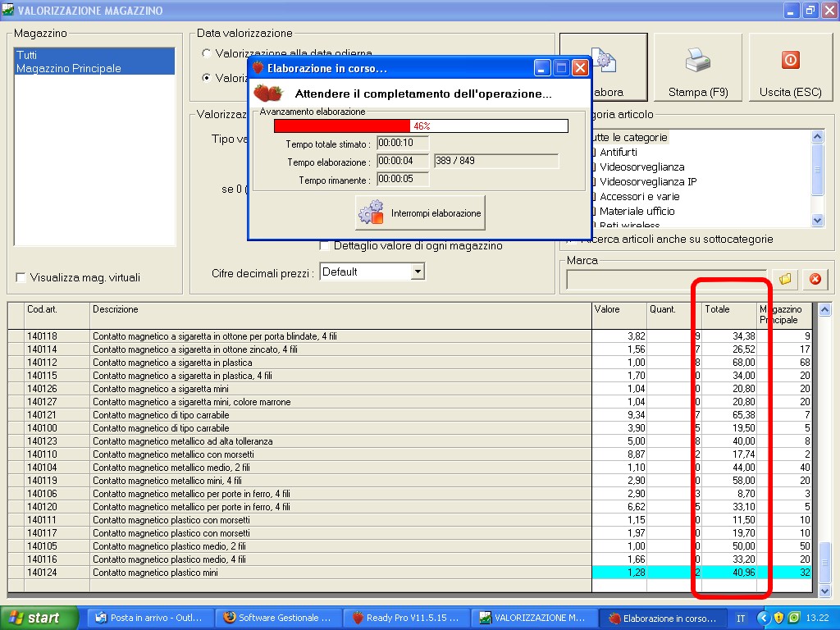Click Contatto magnetico plastico mini description
The image size is (840, 630).
(x=155, y=573)
